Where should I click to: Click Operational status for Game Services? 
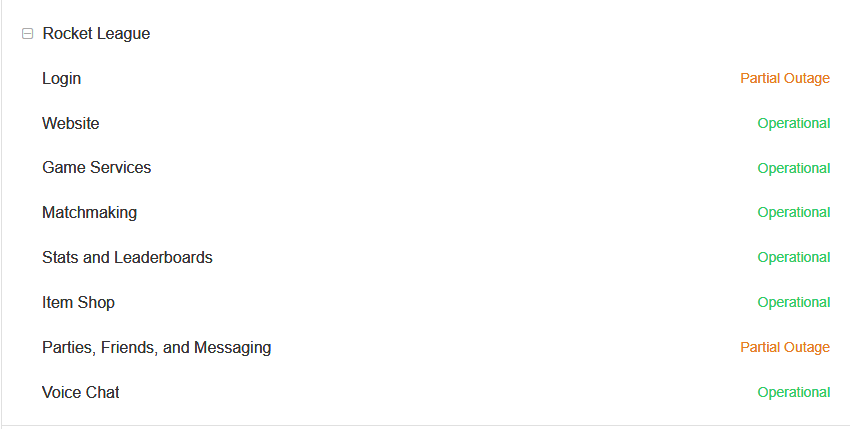[x=794, y=168]
